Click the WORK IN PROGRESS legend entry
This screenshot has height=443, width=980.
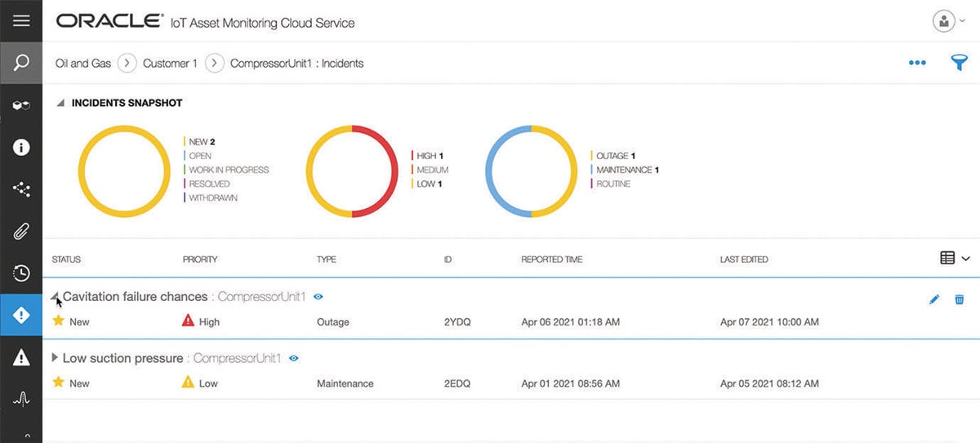click(227, 170)
